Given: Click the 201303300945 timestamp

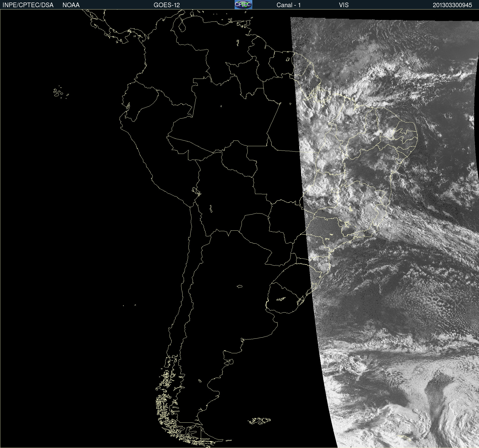Looking at the screenshot, I should click(452, 5).
